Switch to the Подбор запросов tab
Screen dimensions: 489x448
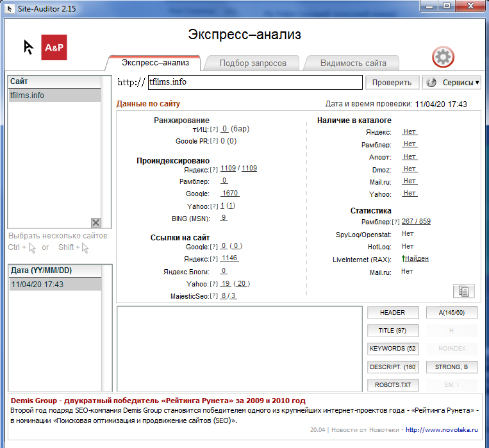[253, 63]
